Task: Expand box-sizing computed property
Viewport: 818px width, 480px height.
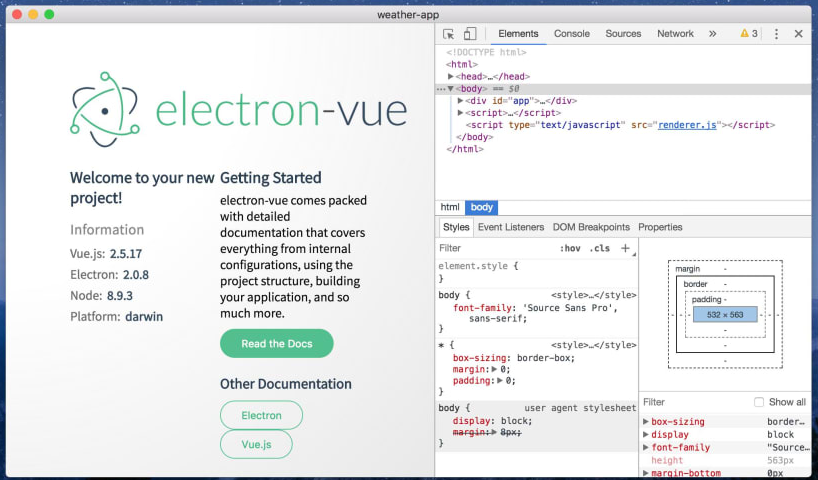Action: (646, 422)
